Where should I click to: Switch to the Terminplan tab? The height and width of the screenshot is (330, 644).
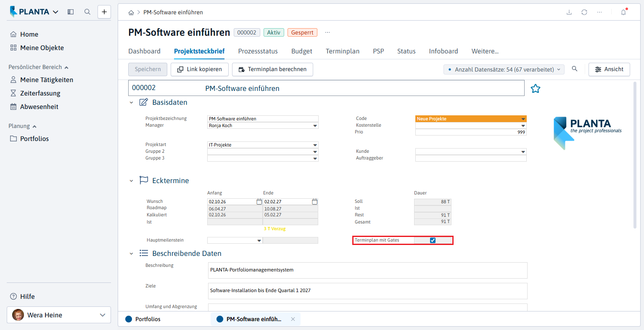[x=343, y=51]
